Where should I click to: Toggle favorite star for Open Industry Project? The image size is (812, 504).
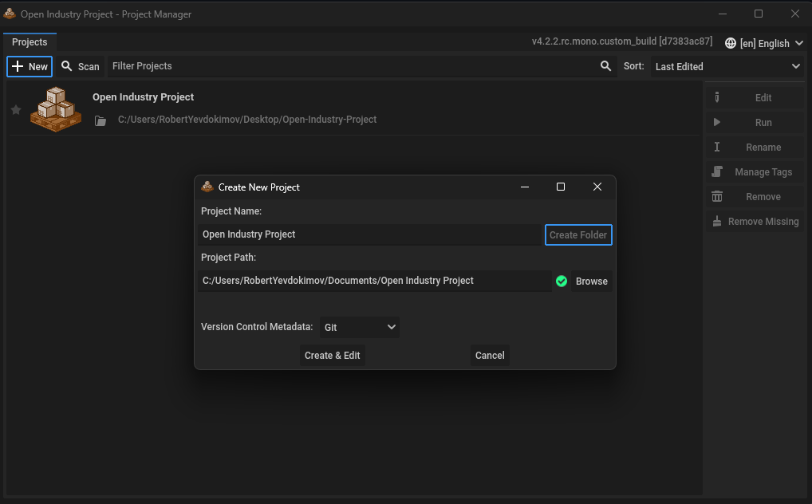(16, 110)
